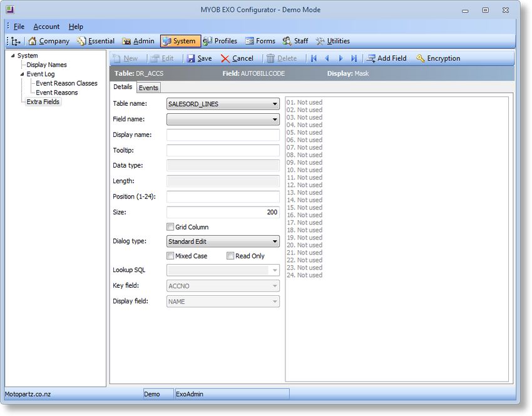Open the Encryption settings
The width and height of the screenshot is (532, 416).
coord(438,58)
